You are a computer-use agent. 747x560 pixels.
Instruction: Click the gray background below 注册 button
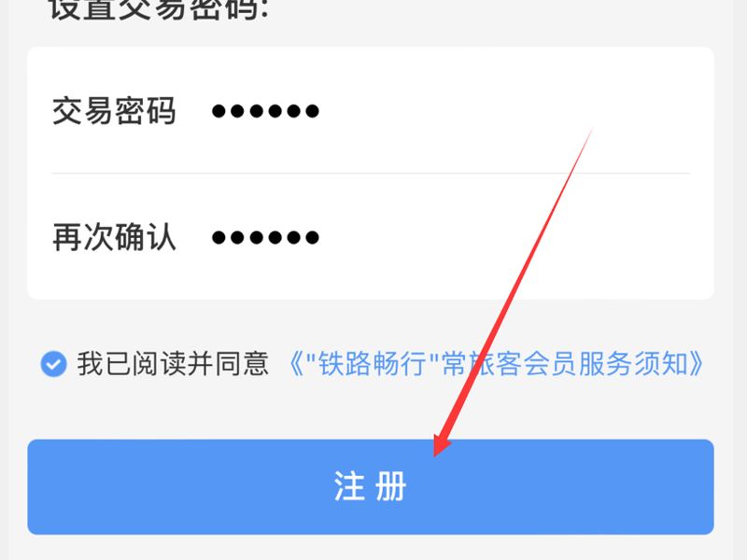tap(370, 548)
